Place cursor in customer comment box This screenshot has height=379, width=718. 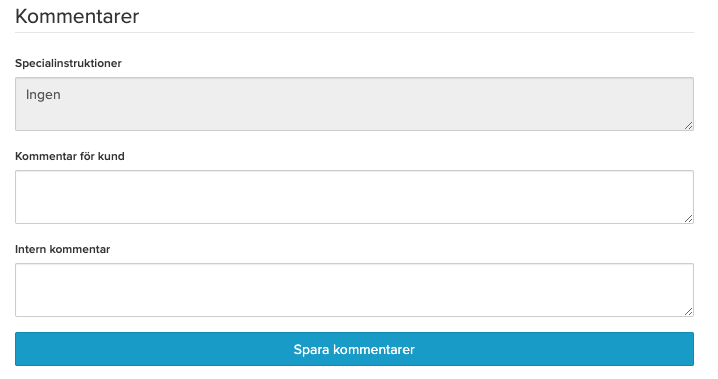[354, 197]
